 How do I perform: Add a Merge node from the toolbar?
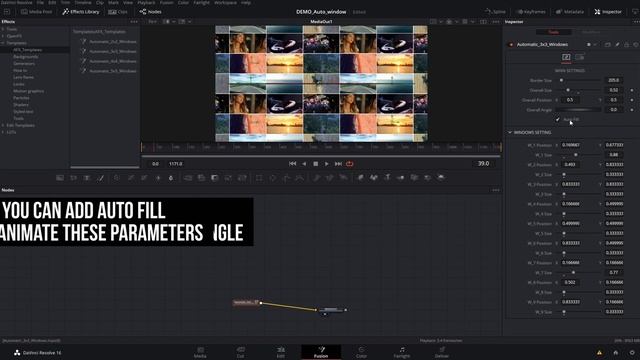[188, 178]
